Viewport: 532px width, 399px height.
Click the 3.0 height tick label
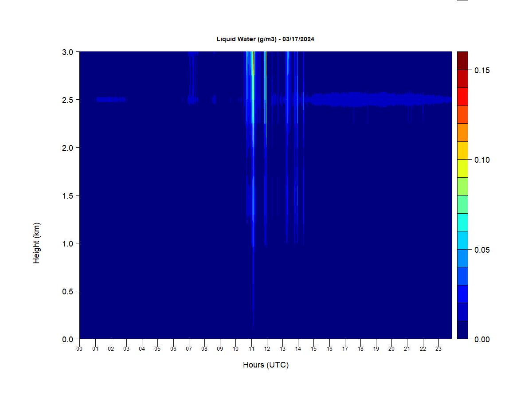[68, 52]
